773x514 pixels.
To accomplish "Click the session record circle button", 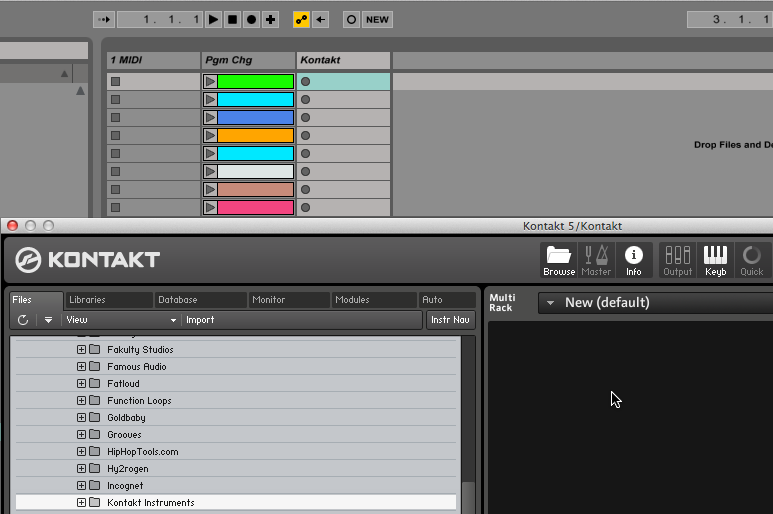I will tap(351, 20).
